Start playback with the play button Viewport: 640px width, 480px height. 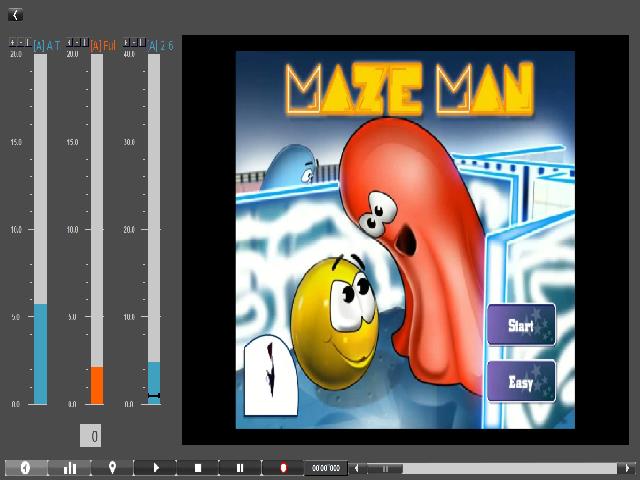click(x=156, y=467)
